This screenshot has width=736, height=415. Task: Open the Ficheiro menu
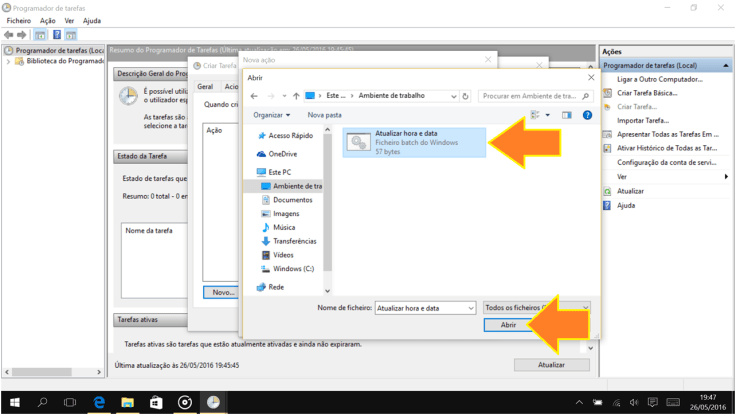(19, 20)
